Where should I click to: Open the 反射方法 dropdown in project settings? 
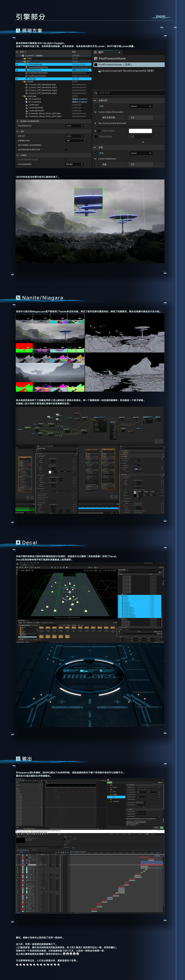(x=74, y=136)
